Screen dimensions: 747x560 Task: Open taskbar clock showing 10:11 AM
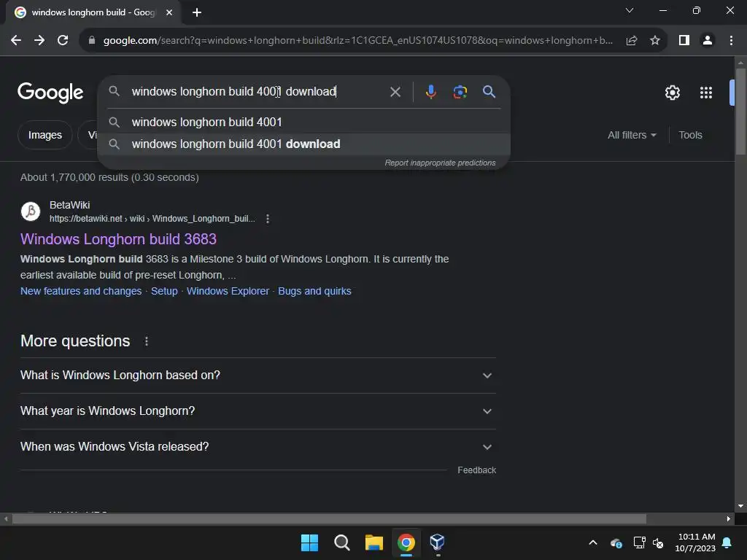coord(695,542)
